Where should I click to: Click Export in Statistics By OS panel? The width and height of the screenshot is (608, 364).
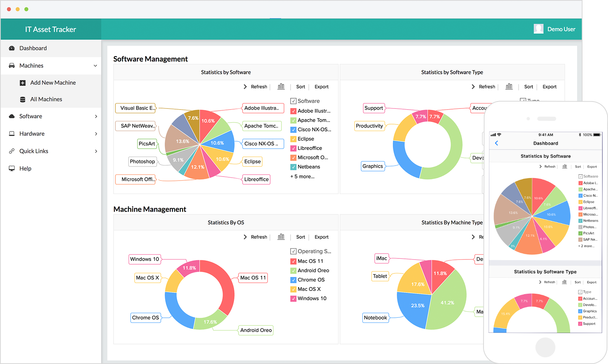[321, 237]
